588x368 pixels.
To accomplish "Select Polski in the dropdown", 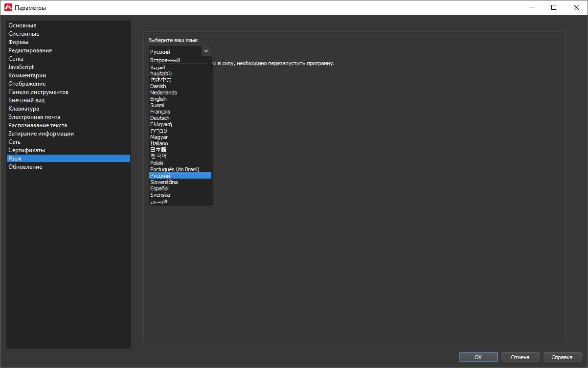I will point(157,163).
